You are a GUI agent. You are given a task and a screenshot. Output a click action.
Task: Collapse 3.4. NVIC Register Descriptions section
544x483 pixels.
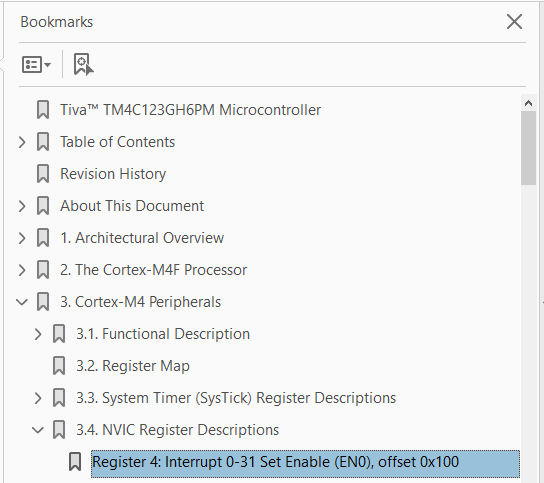38,430
